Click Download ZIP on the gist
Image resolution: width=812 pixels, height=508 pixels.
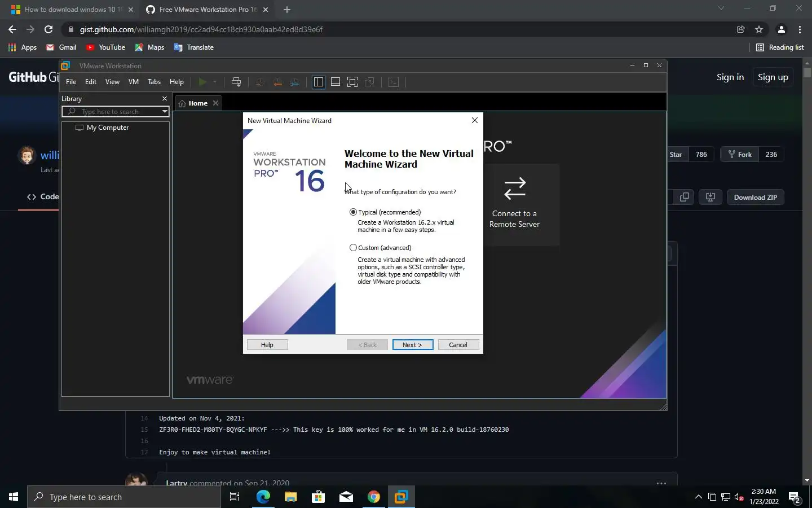pos(756,198)
